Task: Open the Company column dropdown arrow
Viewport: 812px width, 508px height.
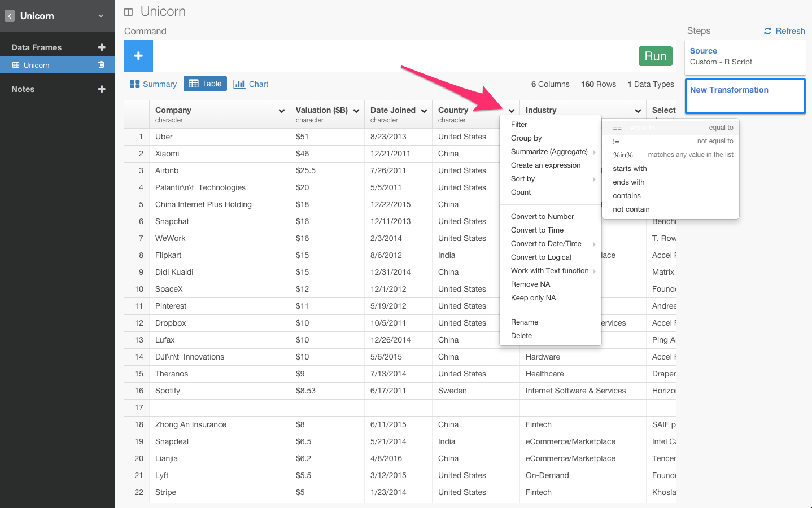Action: coord(282,111)
